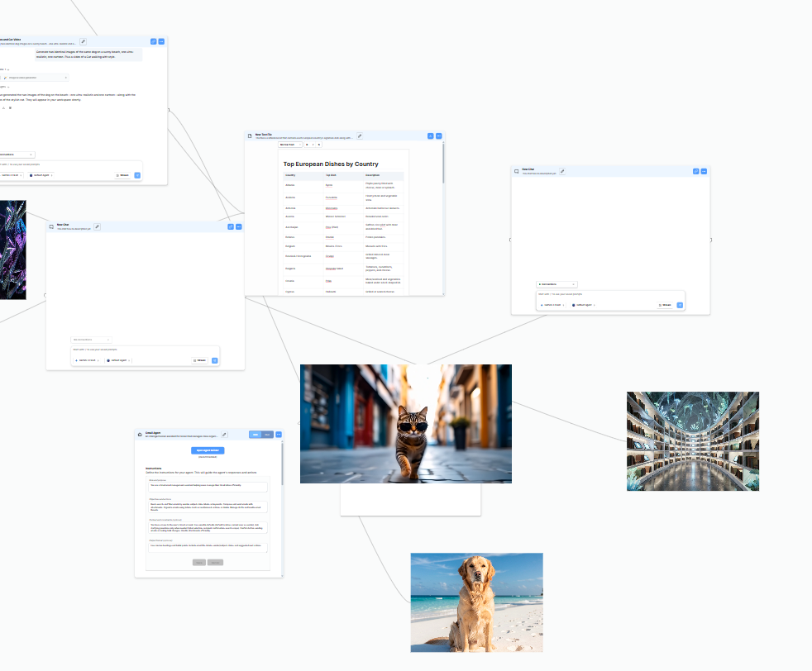Select left mode tab on Gmail Agent card
The image size is (812, 671).
pyautogui.click(x=256, y=435)
